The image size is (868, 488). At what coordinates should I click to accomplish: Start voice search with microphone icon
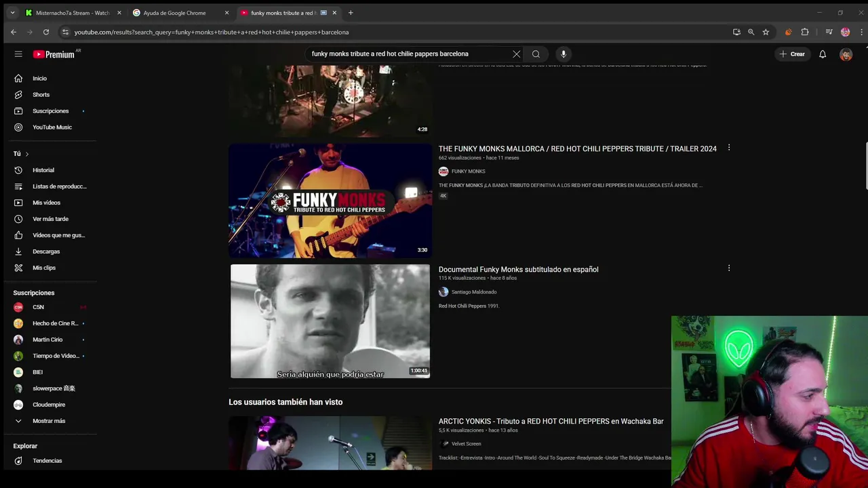click(x=564, y=54)
